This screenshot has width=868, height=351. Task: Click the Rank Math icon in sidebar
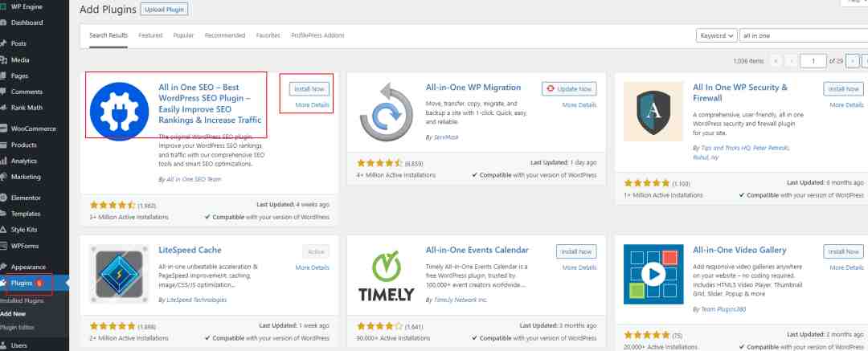(x=4, y=108)
